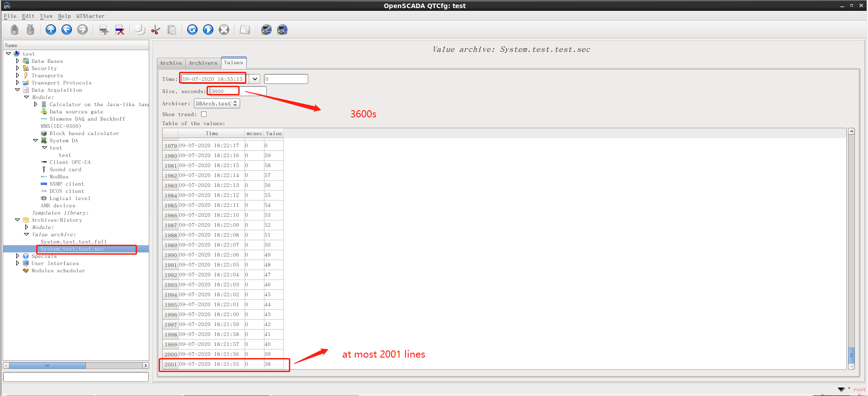The height and width of the screenshot is (396, 868).
Task: Select the ModBus module in tree
Action: (x=59, y=177)
